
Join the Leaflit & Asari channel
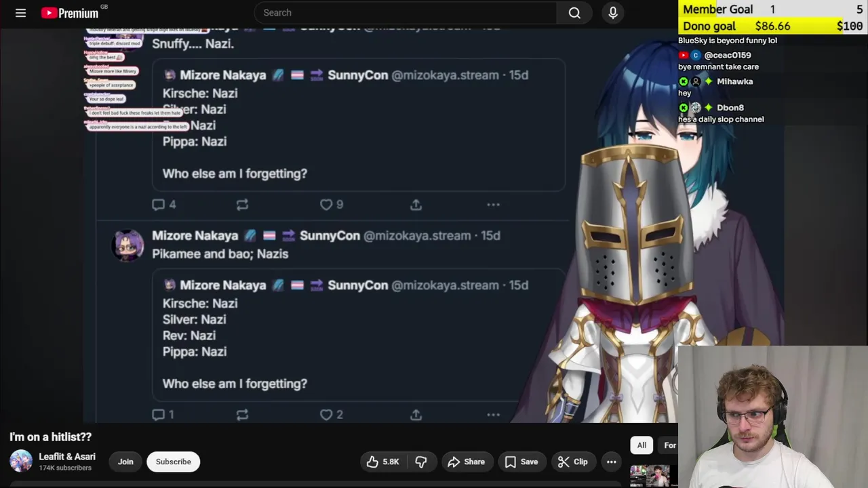pos(125,462)
